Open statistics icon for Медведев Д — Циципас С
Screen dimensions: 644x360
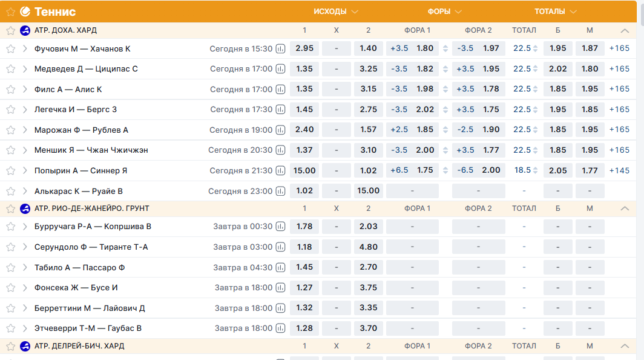[280, 69]
